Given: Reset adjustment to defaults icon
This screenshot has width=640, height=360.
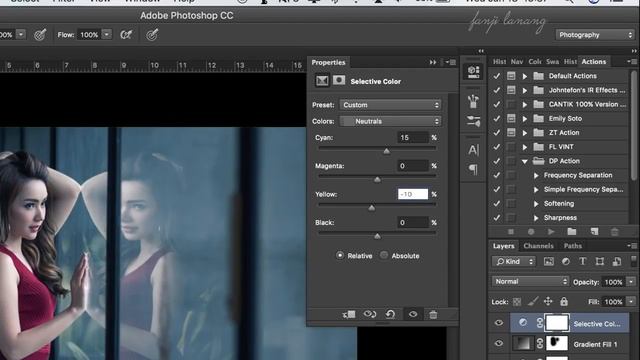Looking at the screenshot, I should (x=391, y=314).
